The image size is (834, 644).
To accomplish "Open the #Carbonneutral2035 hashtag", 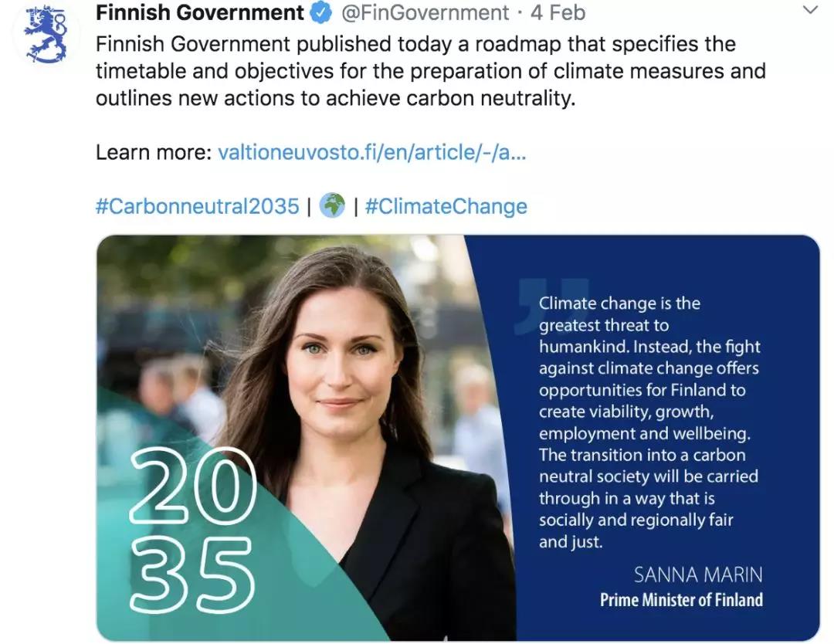I will (198, 206).
